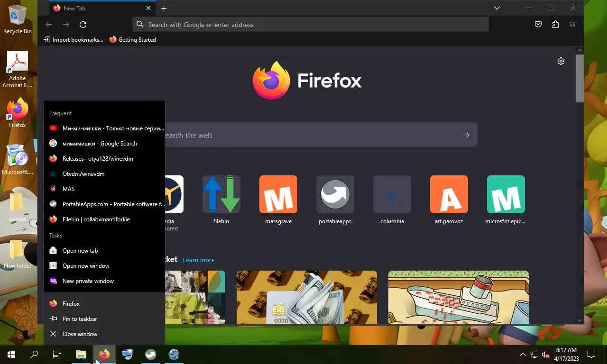Open the art.parovoz shortcut tile

[449, 200]
